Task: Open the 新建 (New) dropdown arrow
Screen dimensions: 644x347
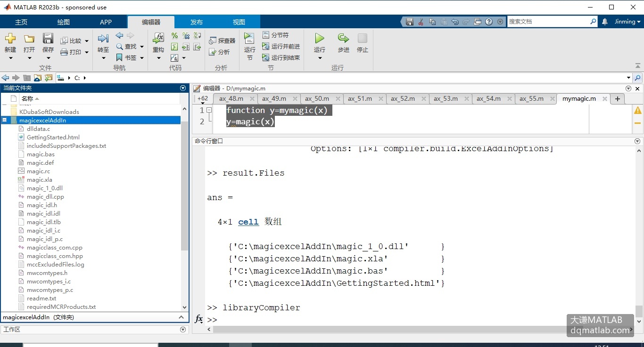Action: [10, 58]
